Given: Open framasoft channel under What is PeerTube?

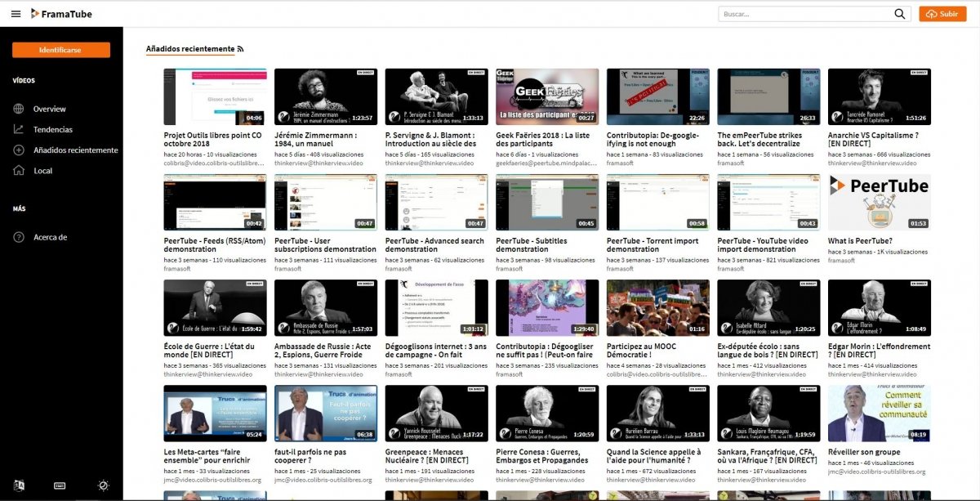Looking at the screenshot, I should coord(842,260).
